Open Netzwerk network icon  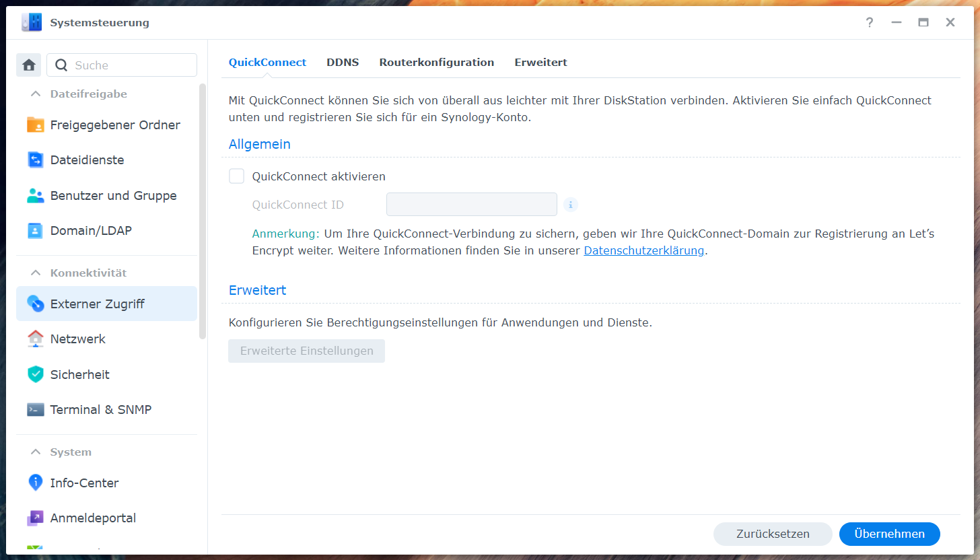click(35, 339)
